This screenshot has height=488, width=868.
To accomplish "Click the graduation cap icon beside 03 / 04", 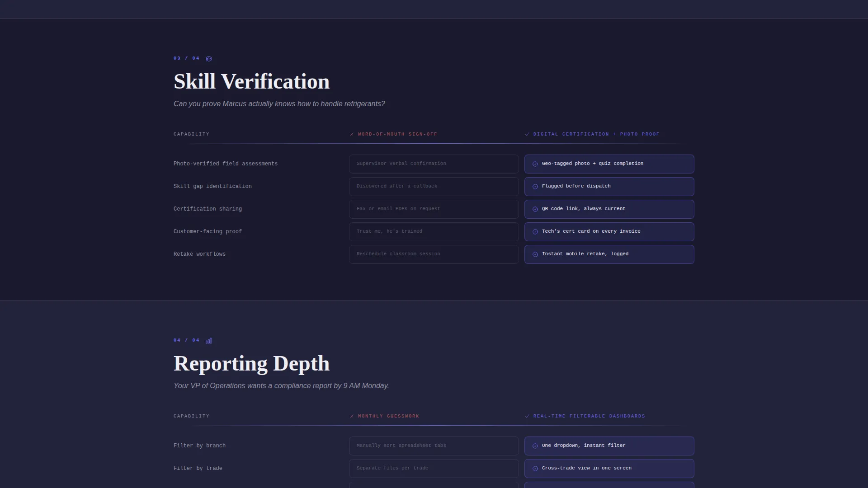I will point(209,59).
